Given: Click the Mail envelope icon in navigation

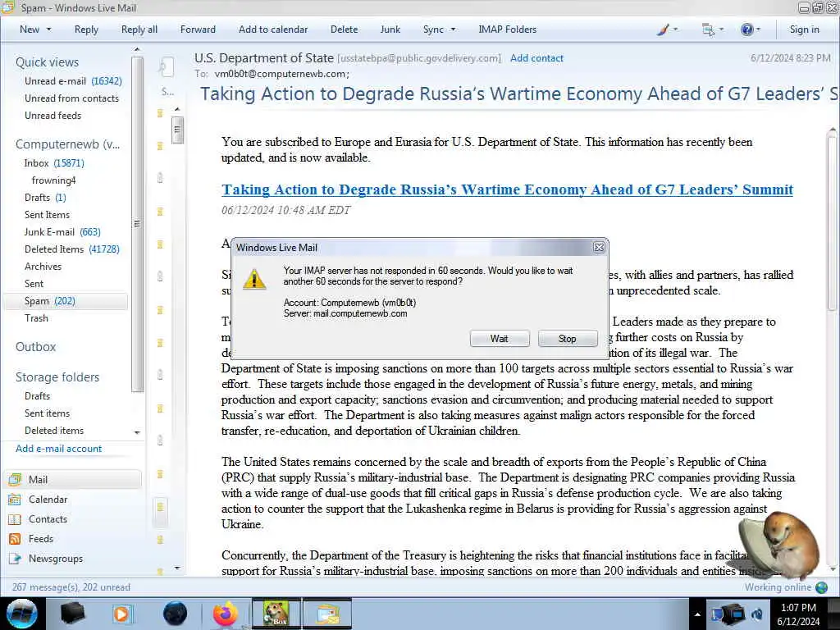Looking at the screenshot, I should [x=15, y=479].
